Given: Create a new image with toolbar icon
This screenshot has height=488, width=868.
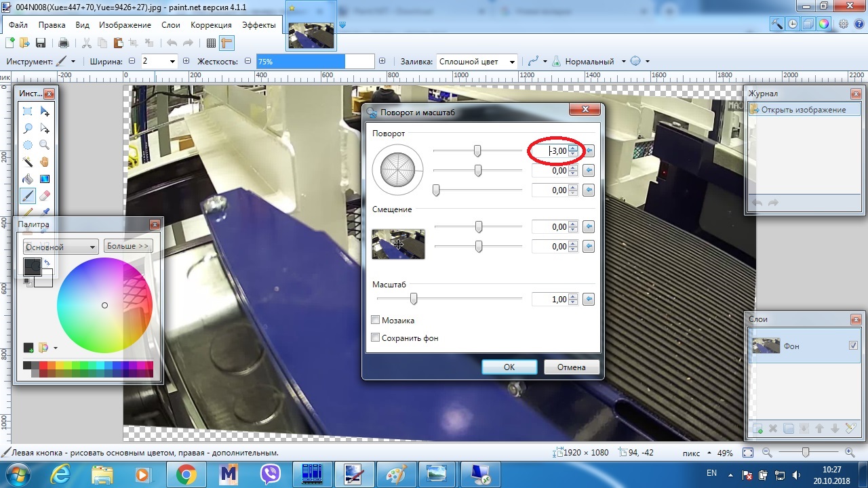Looking at the screenshot, I should point(10,43).
